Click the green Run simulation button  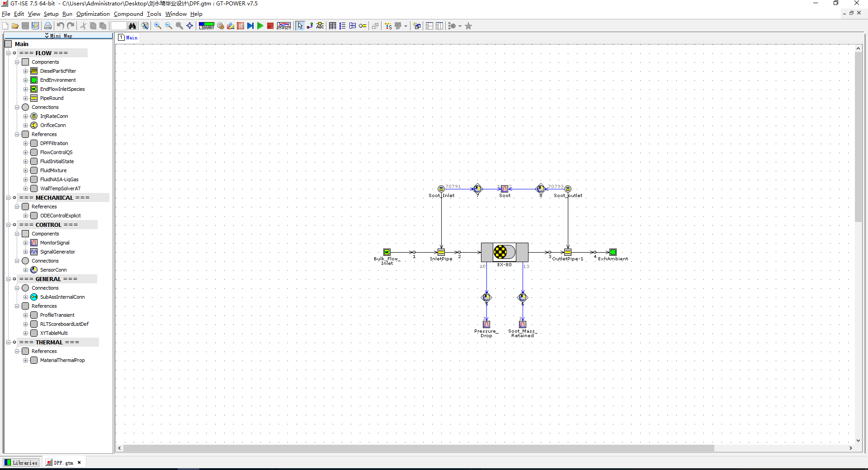[260, 26]
